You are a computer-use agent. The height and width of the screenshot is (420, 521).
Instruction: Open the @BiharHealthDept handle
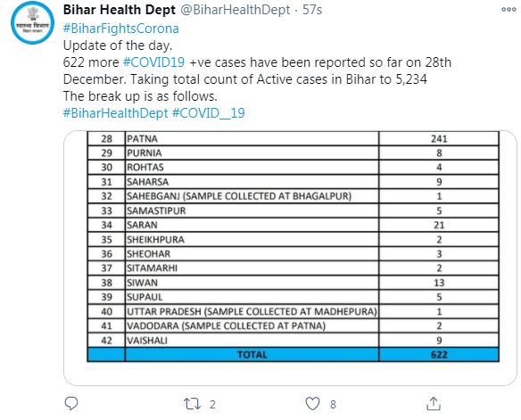pyautogui.click(x=236, y=10)
